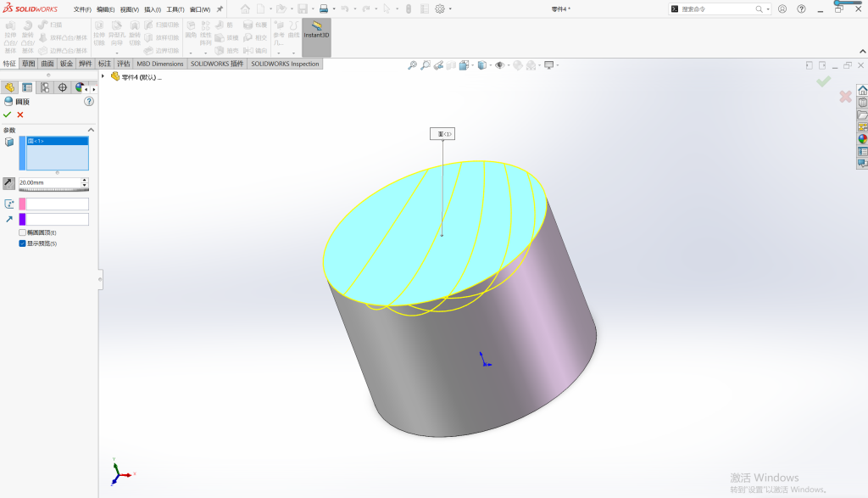Collapse the CommandManager ribbon chevron
Screen dimensions: 868x498
pos(862,51)
